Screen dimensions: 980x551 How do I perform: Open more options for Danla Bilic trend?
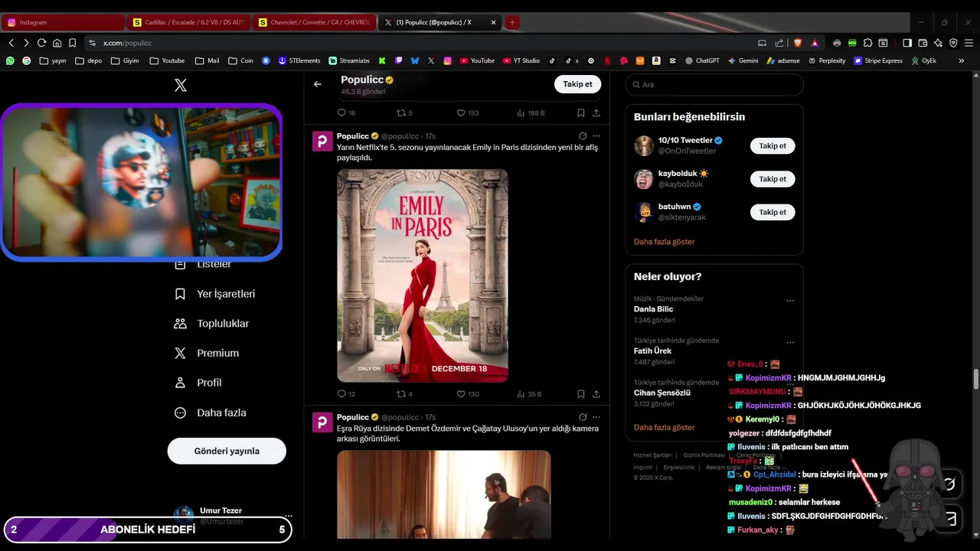tap(790, 301)
